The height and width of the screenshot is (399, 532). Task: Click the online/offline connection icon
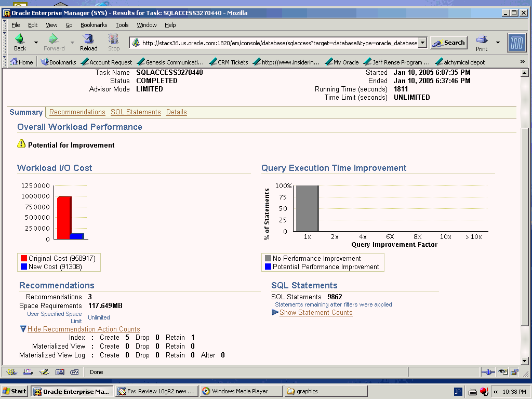click(x=488, y=372)
